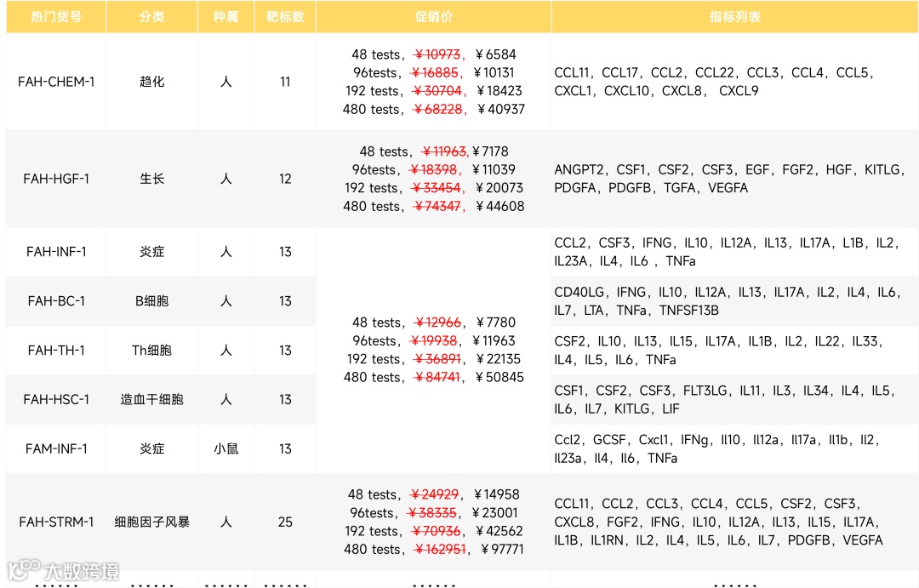
Task: Click the IL1RN marker in FAH-STRM-1 row
Action: coord(608,540)
